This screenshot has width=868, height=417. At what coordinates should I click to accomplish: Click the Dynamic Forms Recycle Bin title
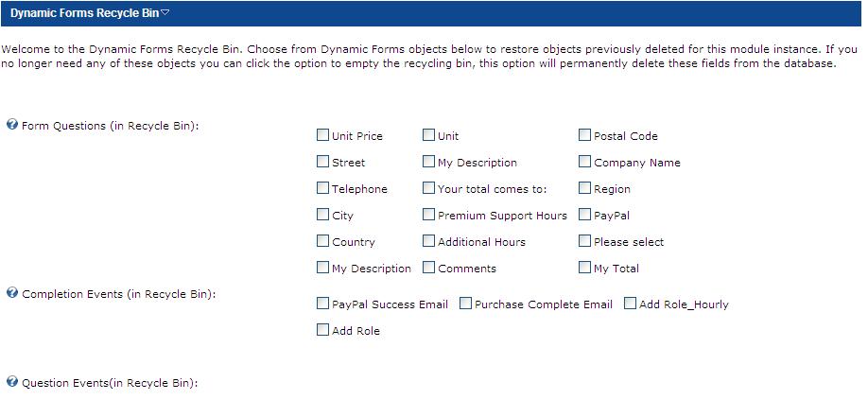click(85, 13)
